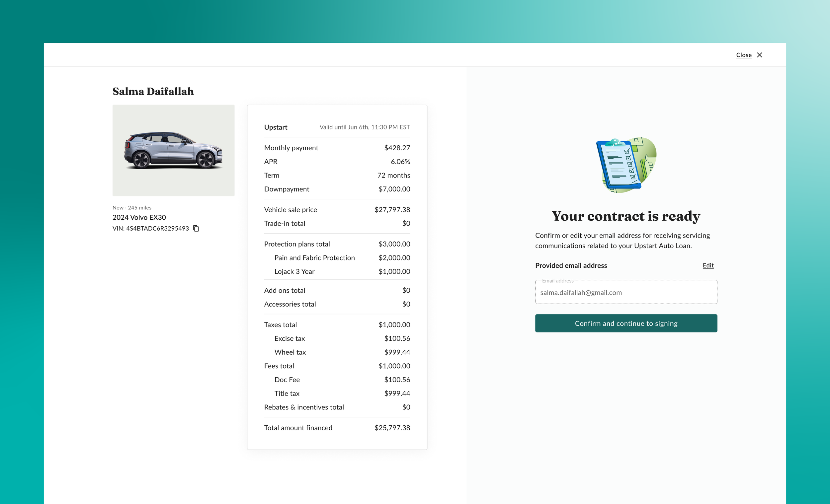
Task: Click the Fees total row
Action: (x=337, y=366)
